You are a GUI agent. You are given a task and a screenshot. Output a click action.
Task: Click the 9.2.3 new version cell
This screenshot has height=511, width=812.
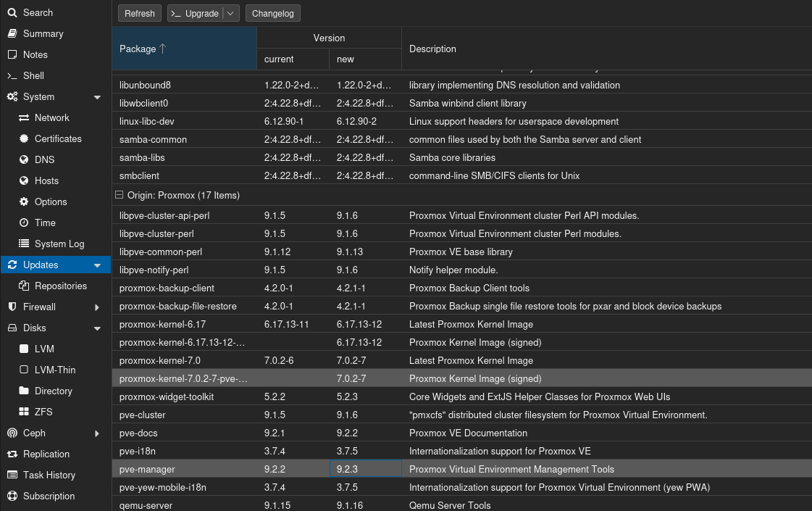(x=366, y=469)
